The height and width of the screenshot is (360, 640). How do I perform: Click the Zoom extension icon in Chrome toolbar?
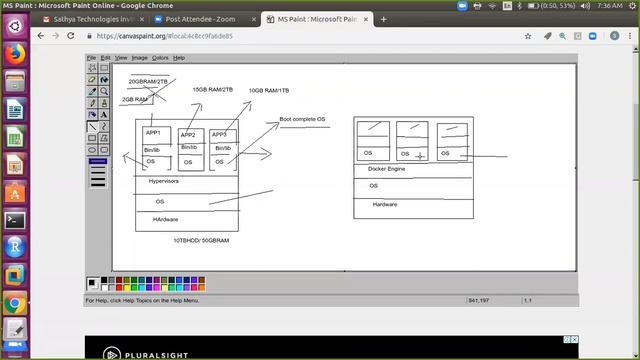click(593, 36)
